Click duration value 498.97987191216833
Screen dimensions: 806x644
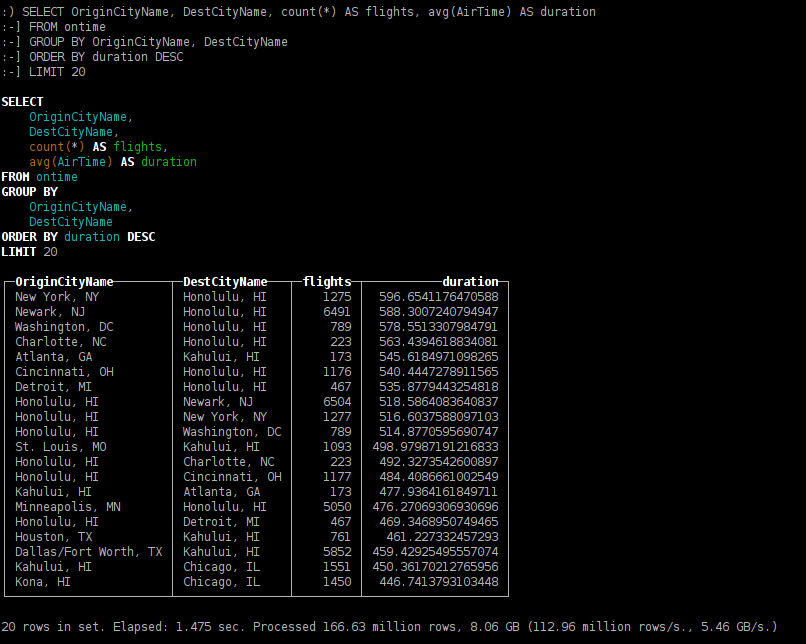435,447
